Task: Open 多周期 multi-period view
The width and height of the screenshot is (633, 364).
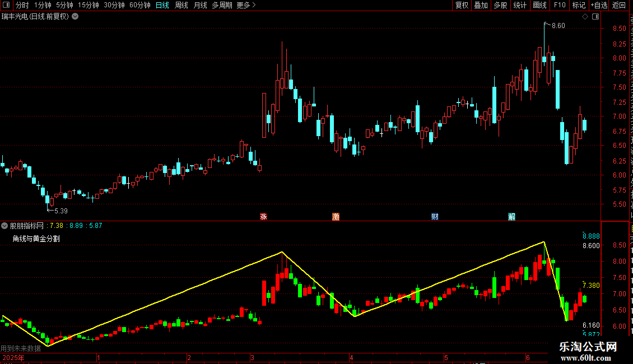Action: (222, 5)
